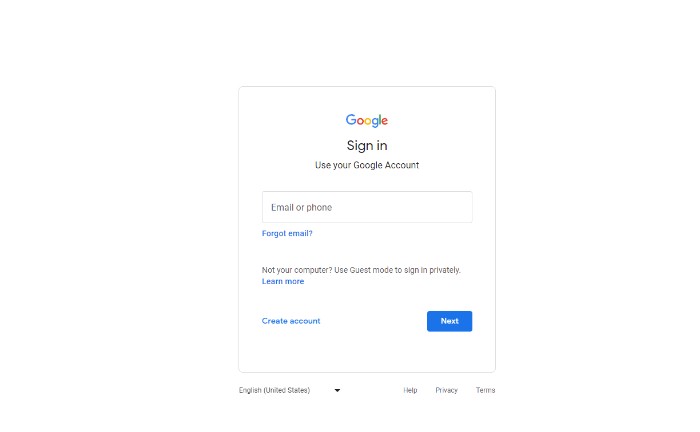Open the Privacy footer link
700x432 pixels.
446,390
